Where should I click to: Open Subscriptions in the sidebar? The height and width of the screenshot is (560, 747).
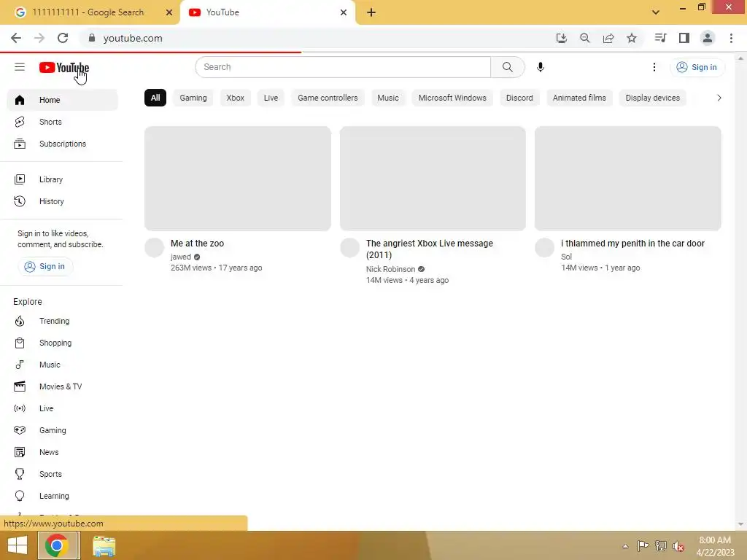63,144
